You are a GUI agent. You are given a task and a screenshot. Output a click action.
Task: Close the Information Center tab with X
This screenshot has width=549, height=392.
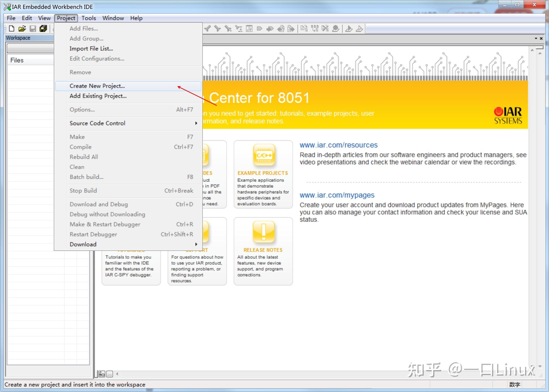(541, 38)
